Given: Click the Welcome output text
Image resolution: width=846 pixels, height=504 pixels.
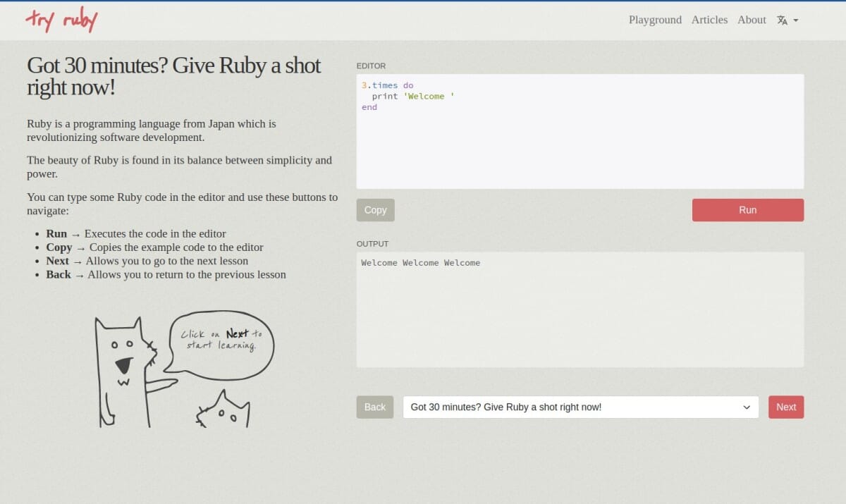Looking at the screenshot, I should pyautogui.click(x=421, y=262).
